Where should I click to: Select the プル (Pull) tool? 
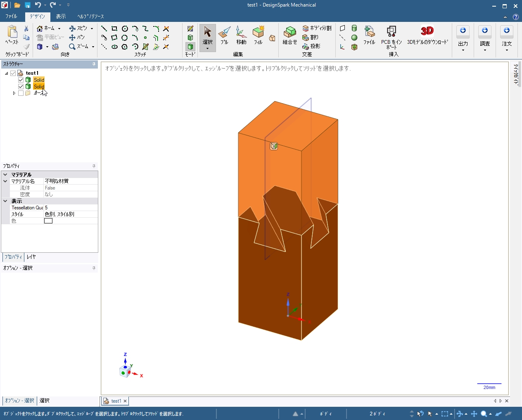click(x=224, y=36)
